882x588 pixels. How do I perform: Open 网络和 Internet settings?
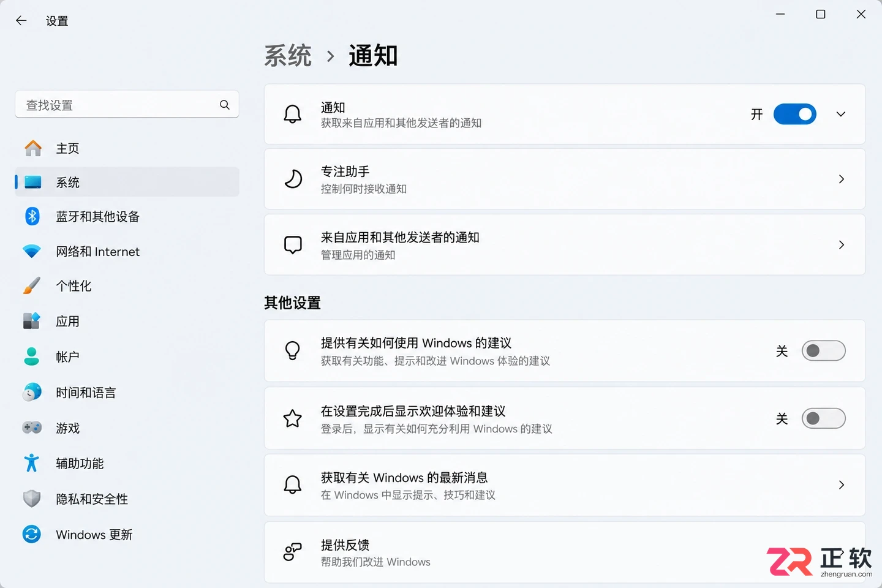pos(127,251)
